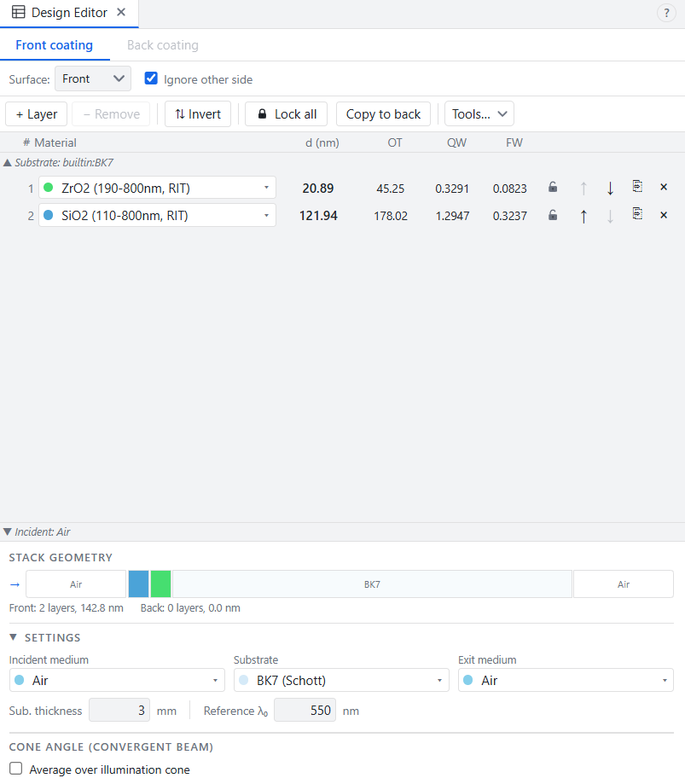Image resolution: width=685 pixels, height=784 pixels.
Task: Enable Average over illumination cone
Action: point(16,769)
